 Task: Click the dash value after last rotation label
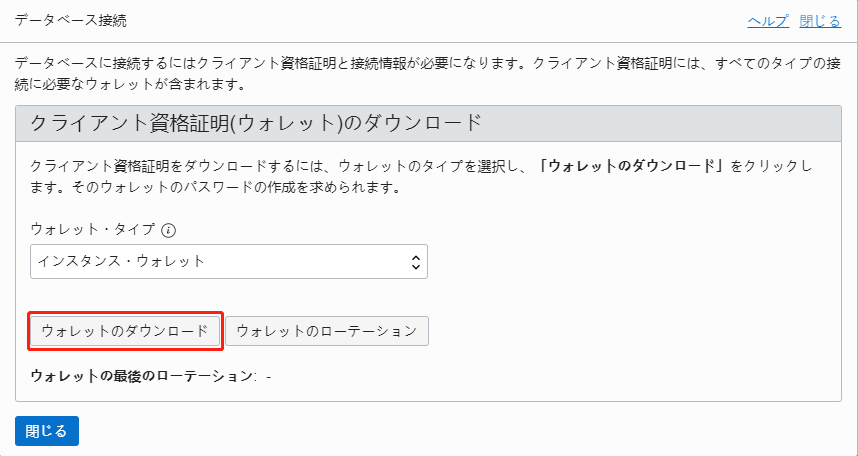pos(269,376)
